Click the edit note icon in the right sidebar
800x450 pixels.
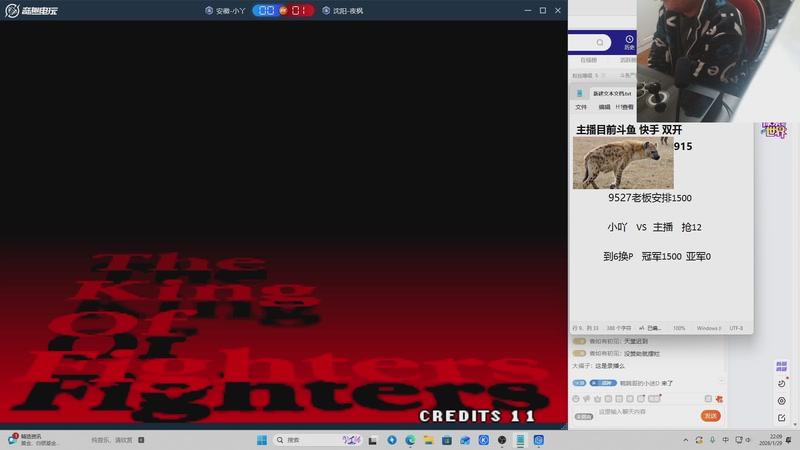coord(781,418)
